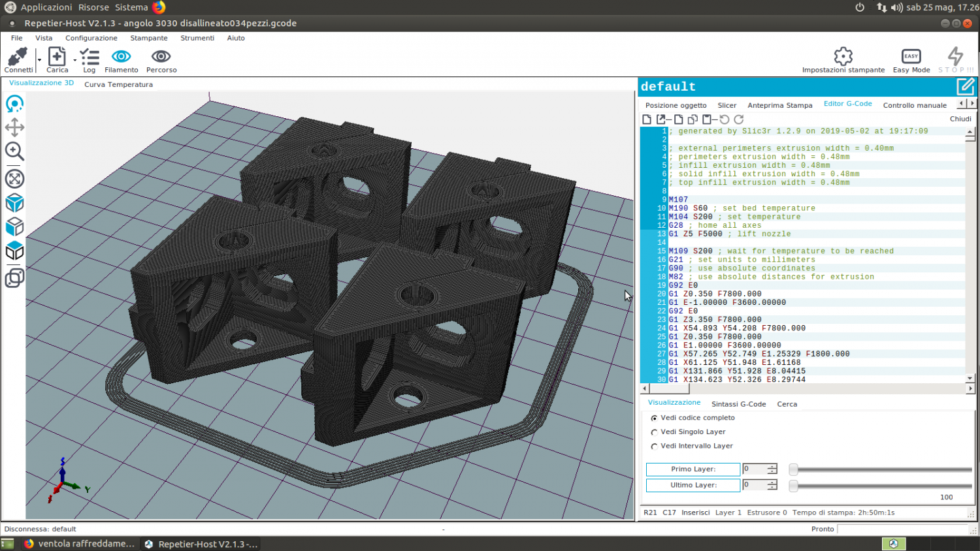Select Vedi Singolo Layer option
Viewport: 980px width, 551px height.
coord(688,432)
